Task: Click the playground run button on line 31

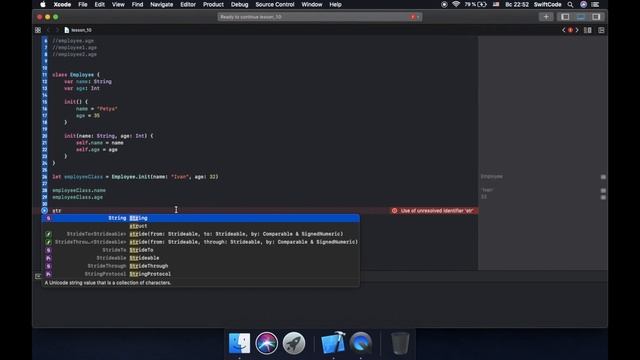Action: click(44, 211)
